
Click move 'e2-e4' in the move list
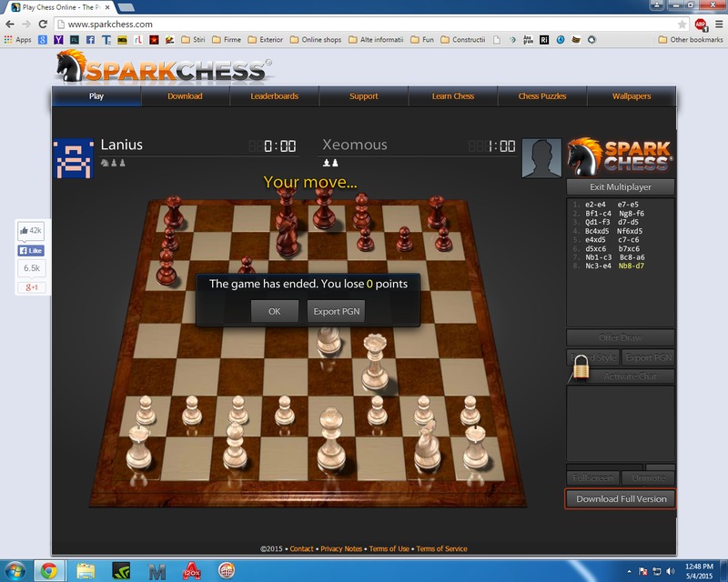[x=595, y=205]
